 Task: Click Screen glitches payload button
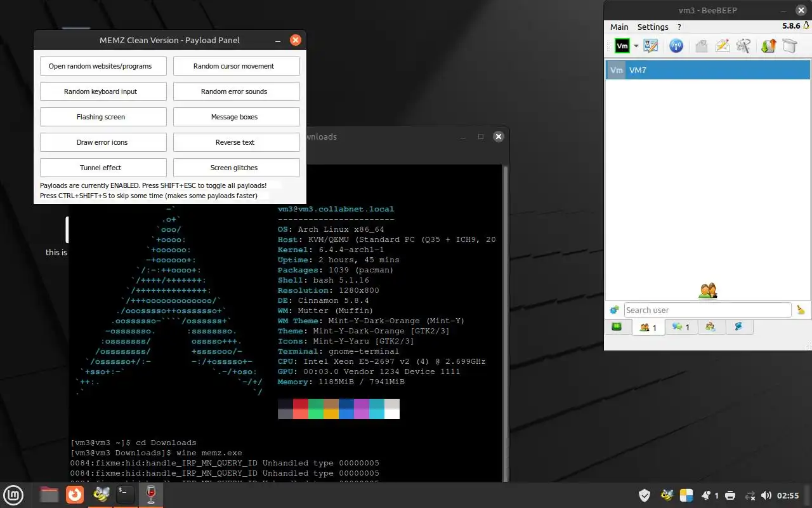point(237,168)
